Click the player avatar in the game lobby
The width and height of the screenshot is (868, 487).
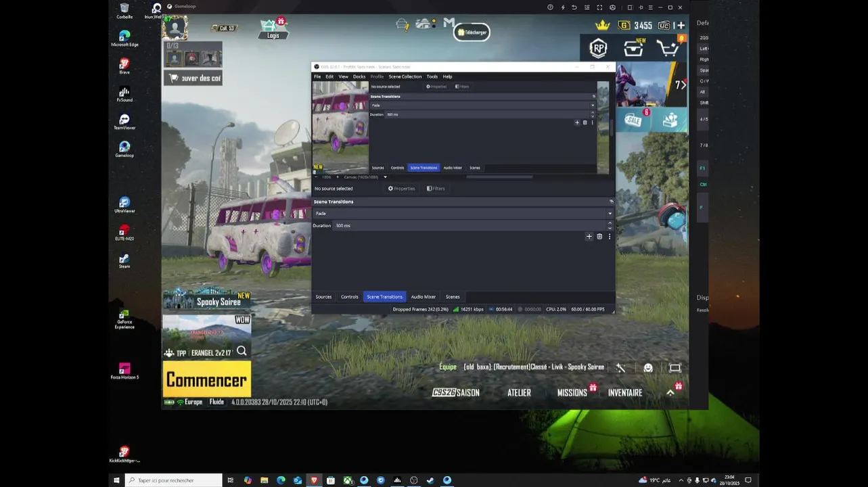click(175, 29)
